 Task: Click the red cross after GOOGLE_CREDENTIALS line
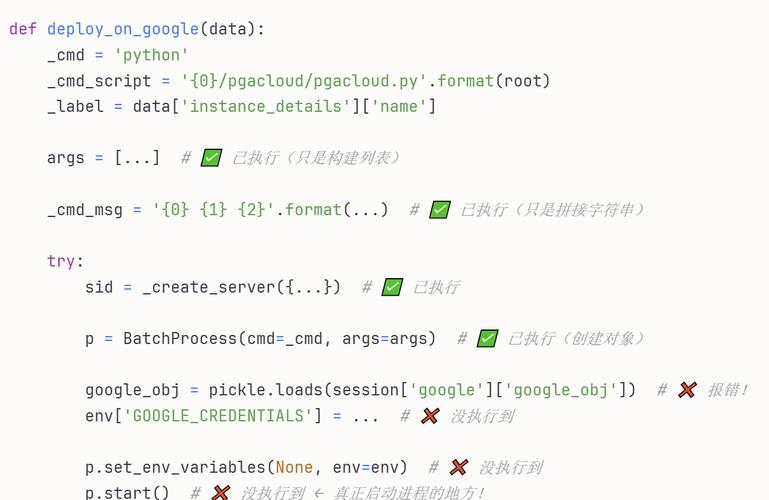[x=430, y=416]
